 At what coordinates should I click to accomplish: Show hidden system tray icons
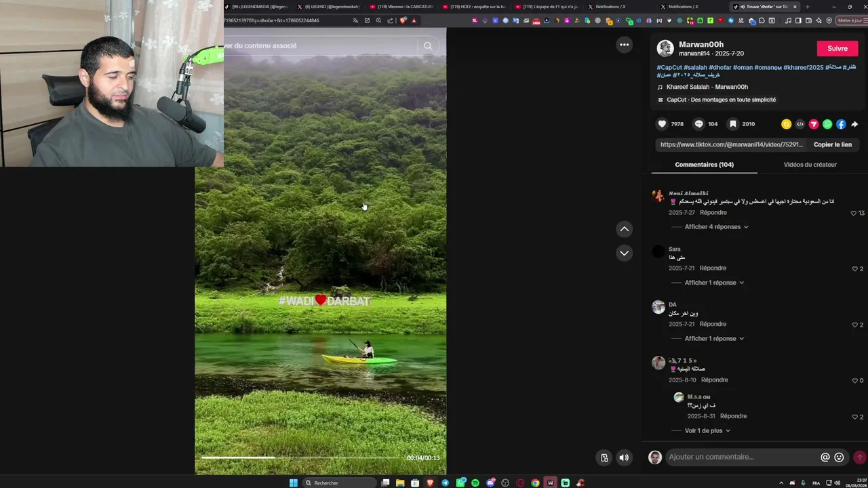click(x=781, y=483)
